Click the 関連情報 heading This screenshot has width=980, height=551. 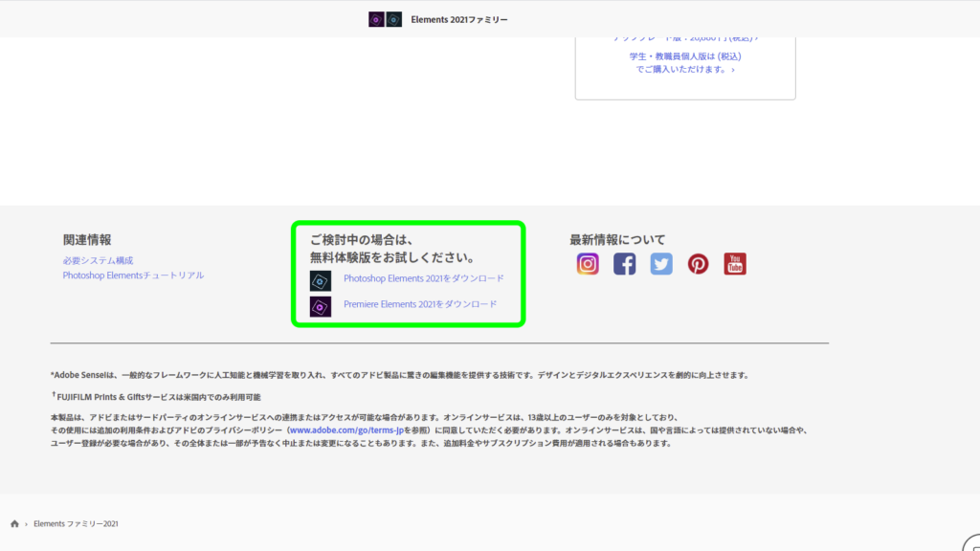click(x=87, y=240)
